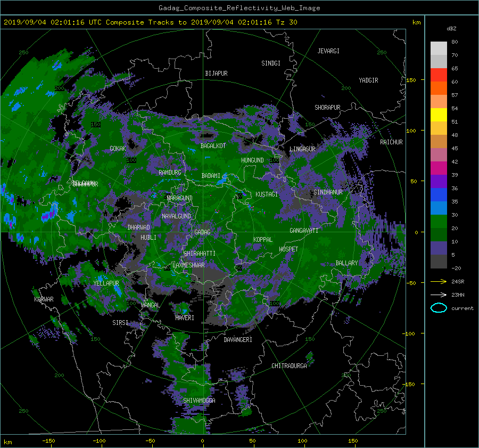
Task: Click the SINDGI city label
Action: pos(271,63)
